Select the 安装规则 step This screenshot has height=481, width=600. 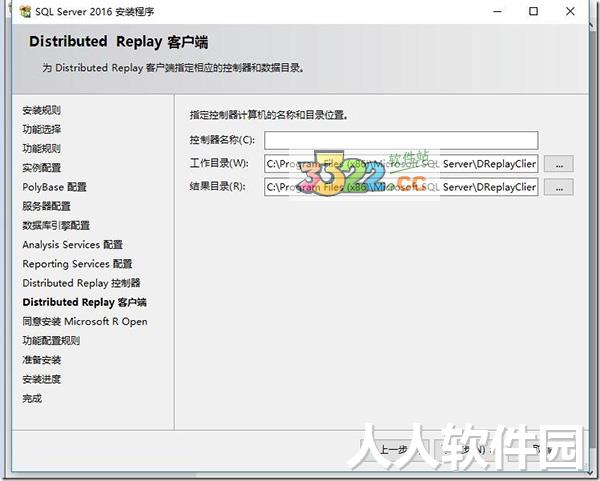[x=41, y=110]
